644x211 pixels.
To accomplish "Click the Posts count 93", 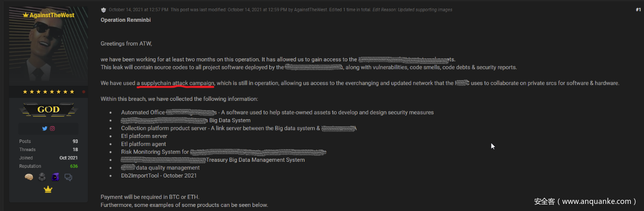I will tap(75, 142).
